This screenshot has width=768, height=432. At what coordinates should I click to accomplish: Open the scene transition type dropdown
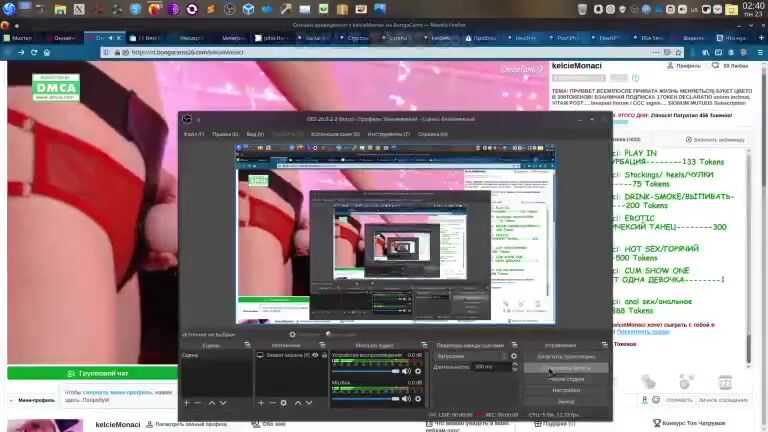point(470,356)
